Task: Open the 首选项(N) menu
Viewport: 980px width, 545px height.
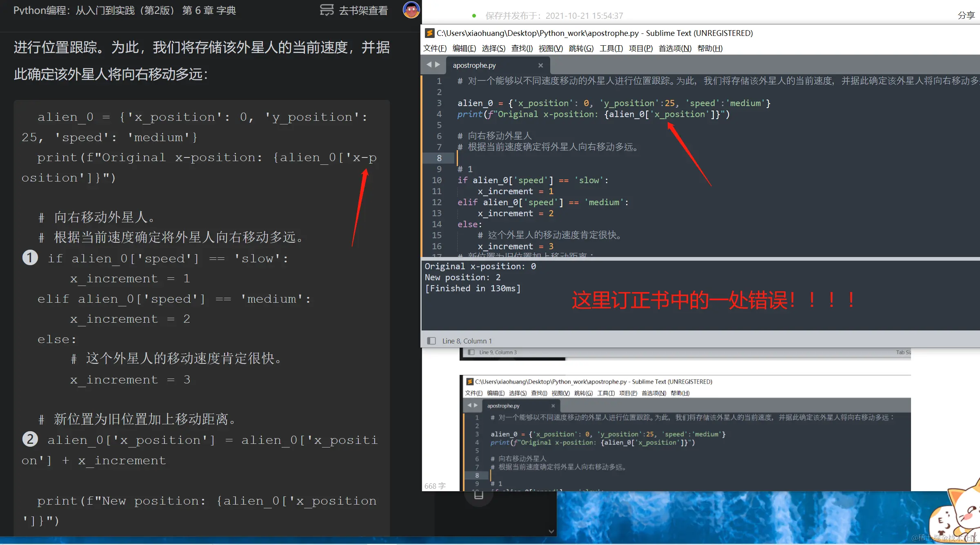Action: (x=675, y=49)
